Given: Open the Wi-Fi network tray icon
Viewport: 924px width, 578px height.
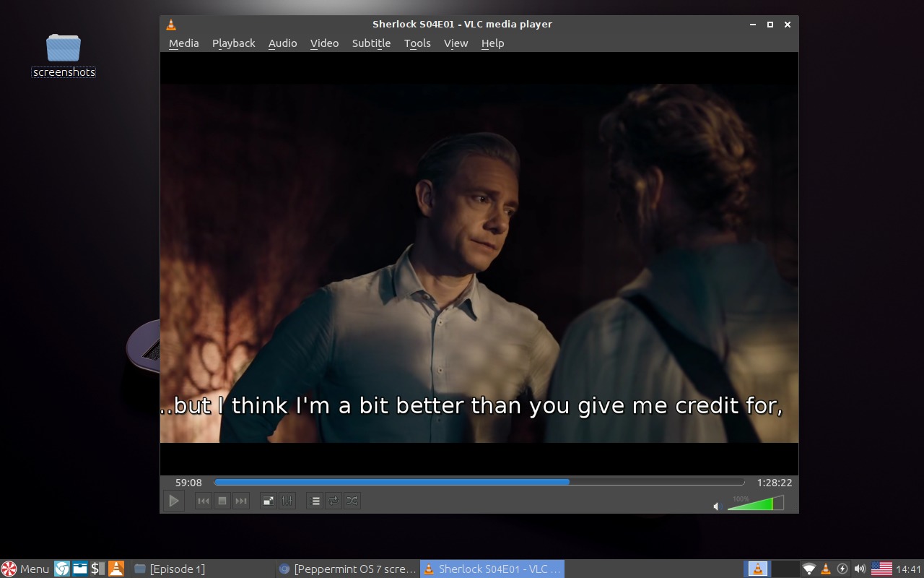Looking at the screenshot, I should [809, 569].
